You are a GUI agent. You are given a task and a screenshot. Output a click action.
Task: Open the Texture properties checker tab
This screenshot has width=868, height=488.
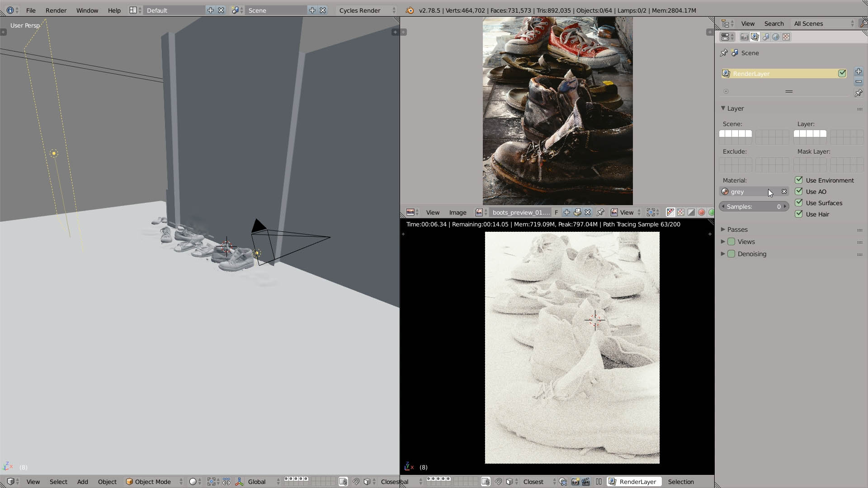[x=786, y=37]
